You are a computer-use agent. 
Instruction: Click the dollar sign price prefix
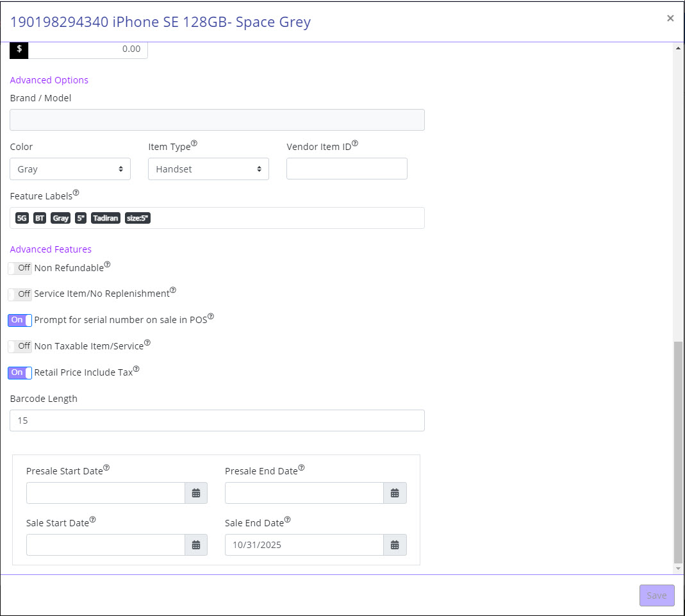19,50
